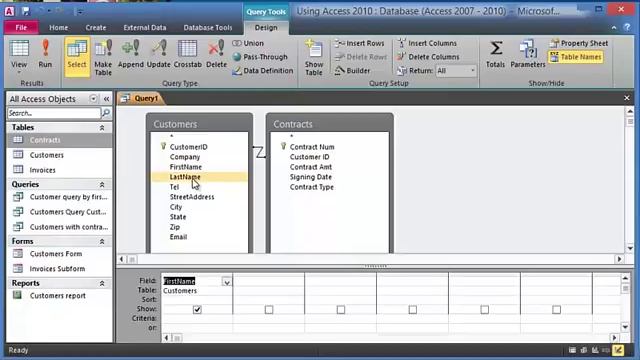The image size is (640, 360).
Task: Switch to the Home ribbon tab
Action: [58, 27]
